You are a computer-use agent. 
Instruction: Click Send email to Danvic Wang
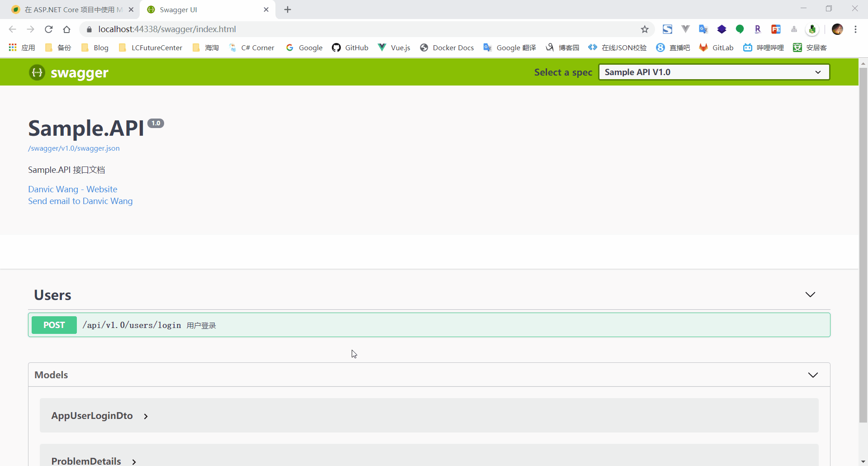[x=80, y=201]
